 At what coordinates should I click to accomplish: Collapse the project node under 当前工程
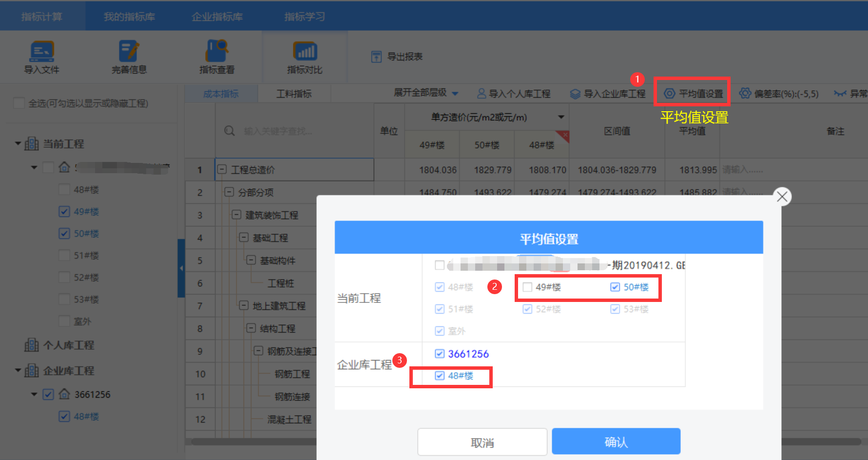[34, 167]
